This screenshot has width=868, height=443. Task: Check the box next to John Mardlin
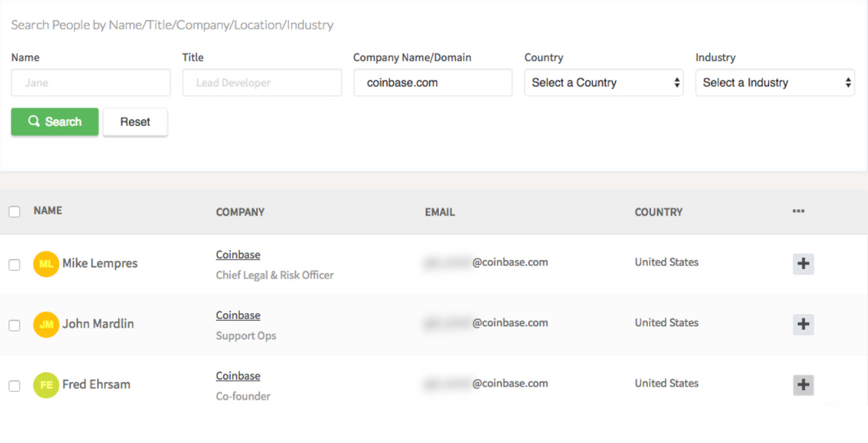click(14, 325)
